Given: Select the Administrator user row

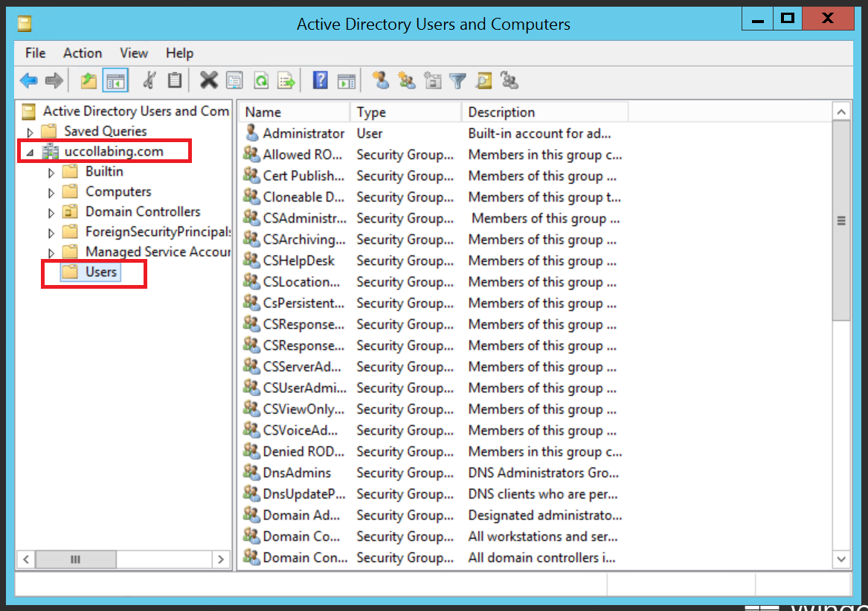Looking at the screenshot, I should pos(434,133).
